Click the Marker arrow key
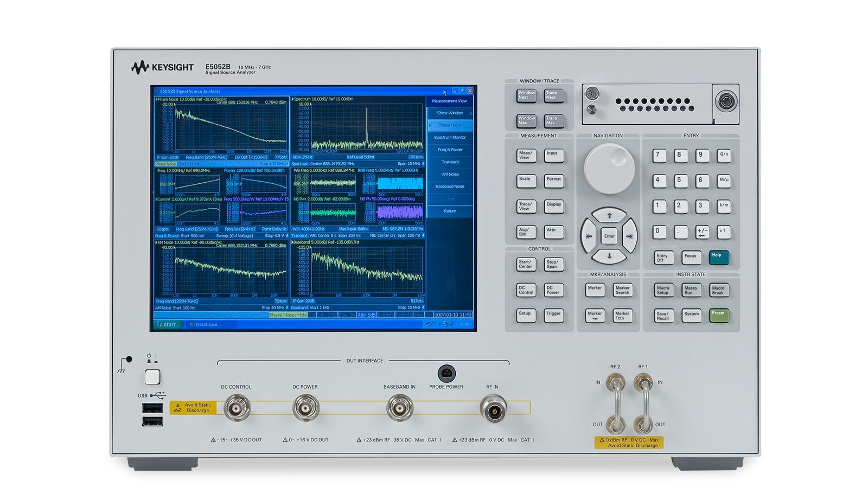 595,316
